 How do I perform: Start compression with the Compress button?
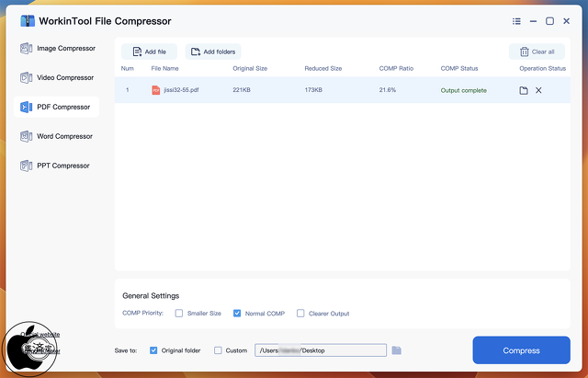pos(521,350)
